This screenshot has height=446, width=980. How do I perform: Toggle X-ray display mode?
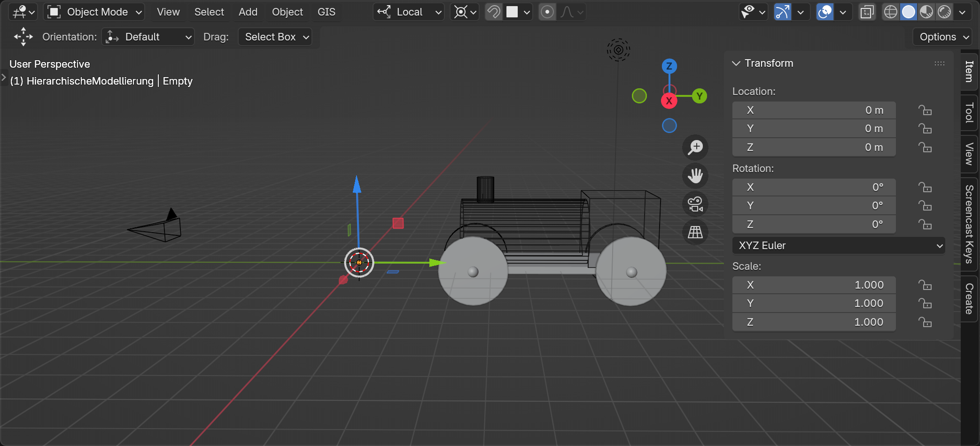click(x=867, y=12)
